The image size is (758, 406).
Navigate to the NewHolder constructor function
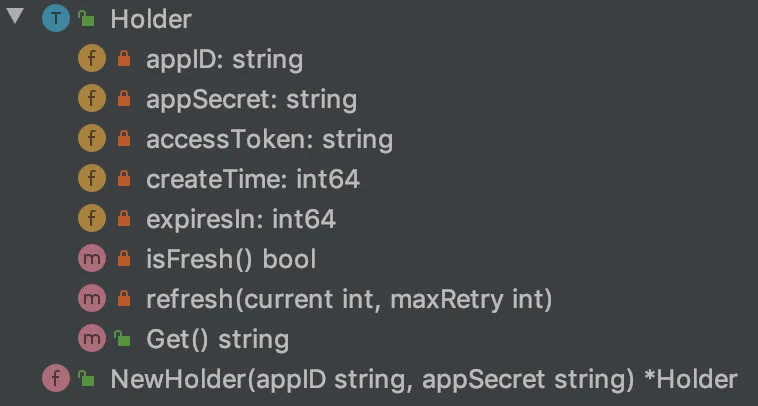[424, 379]
